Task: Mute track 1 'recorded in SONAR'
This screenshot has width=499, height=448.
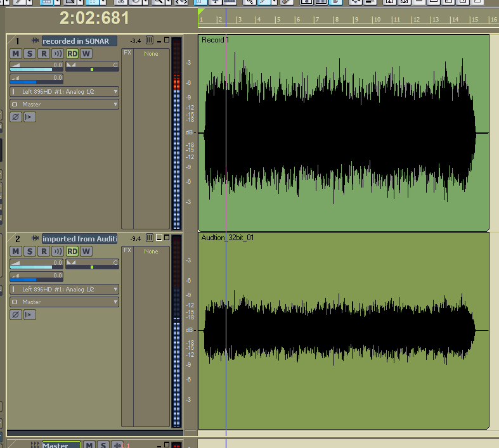Action: coord(16,54)
